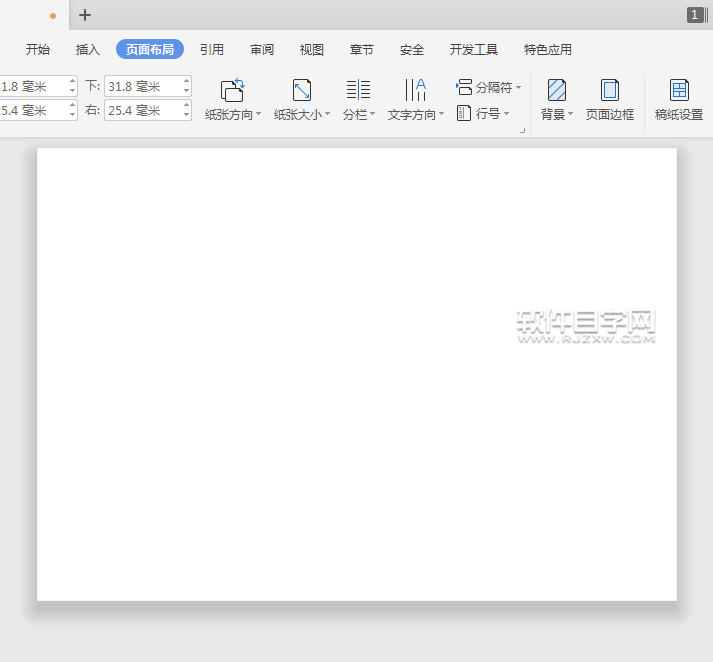Image resolution: width=713 pixels, height=662 pixels.
Task: Expand the 背景 dropdown arrow
Action: pos(570,115)
